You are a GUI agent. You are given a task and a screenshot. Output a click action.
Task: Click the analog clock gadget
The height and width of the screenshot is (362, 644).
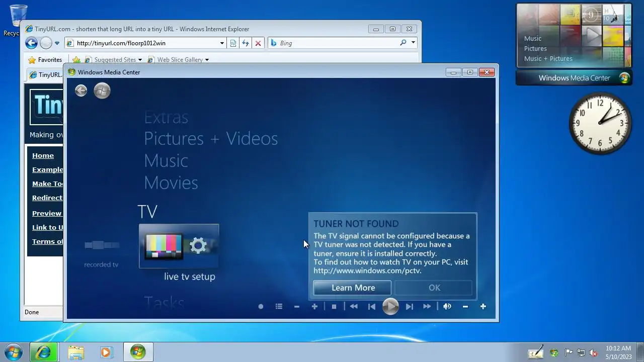[x=600, y=123]
